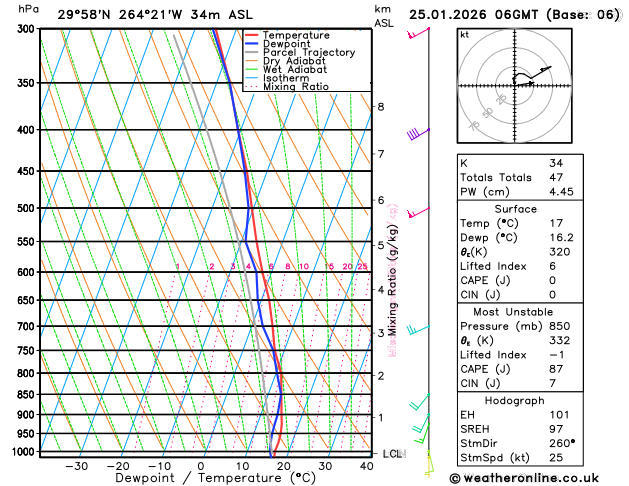Click the green wind barb at 850 hPa
The height and width of the screenshot is (486, 629).
tap(419, 402)
